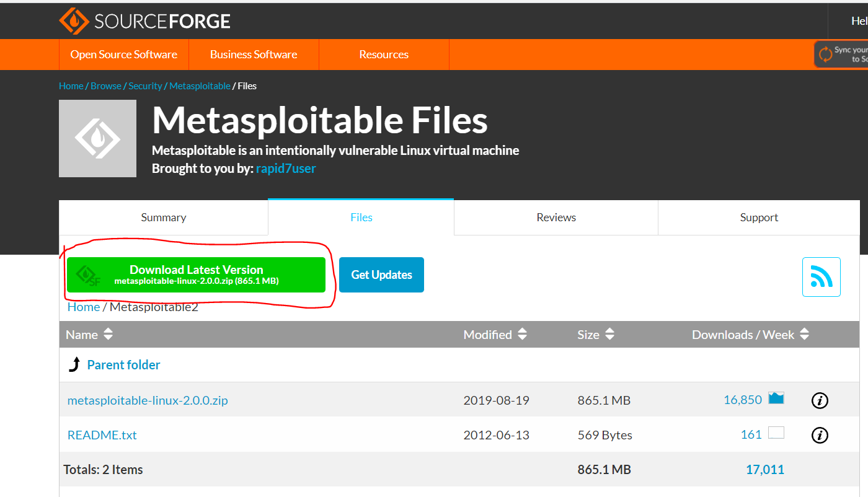Go to Home in the top breadcrumb
The width and height of the screenshot is (868, 497).
[71, 86]
